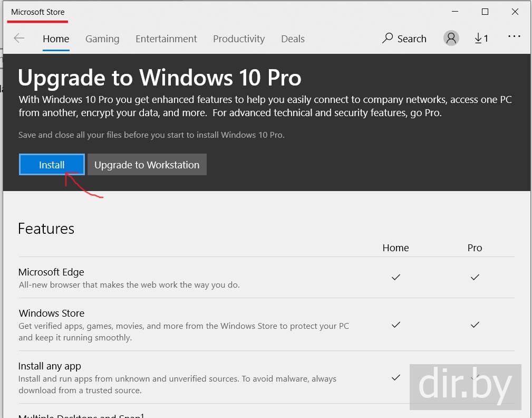Switch to the Gaming tab
Screen dimensions: 532x418
click(102, 39)
